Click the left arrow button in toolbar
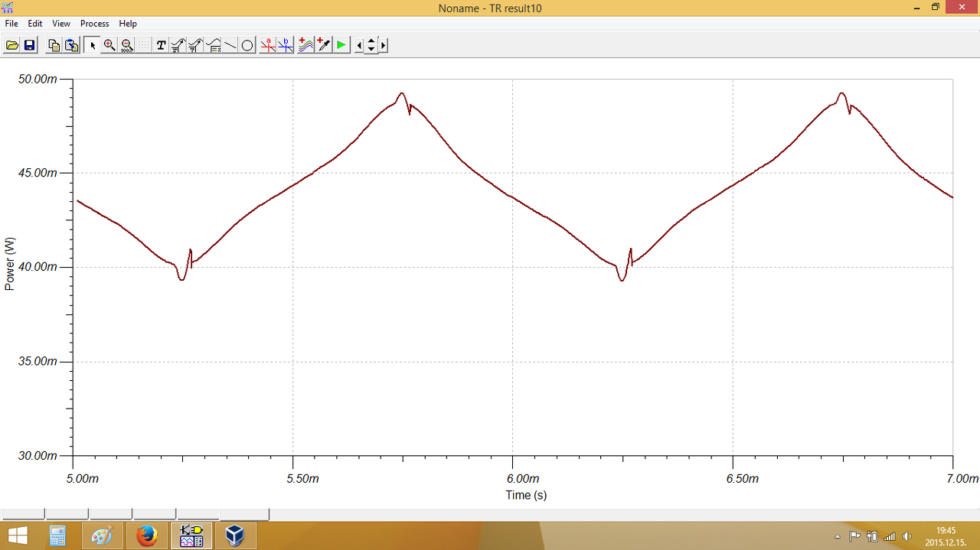 359,45
